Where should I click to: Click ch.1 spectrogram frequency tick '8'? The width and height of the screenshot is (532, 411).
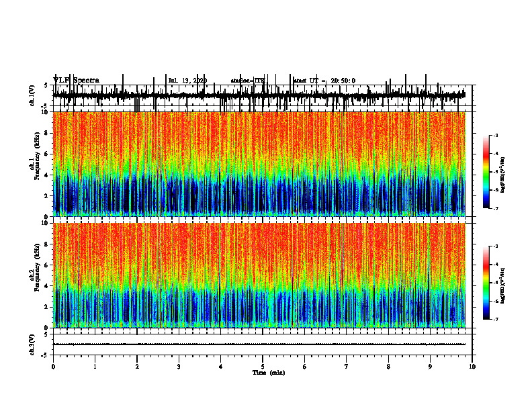click(x=47, y=133)
